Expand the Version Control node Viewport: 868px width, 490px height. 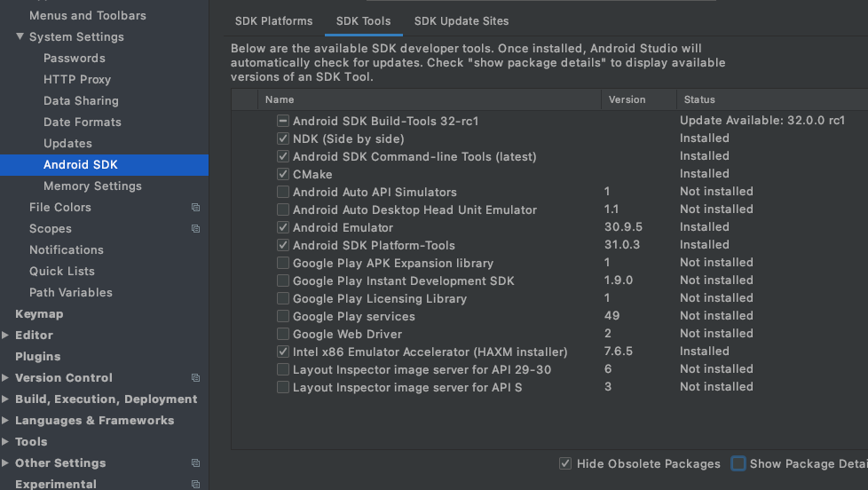(5, 377)
